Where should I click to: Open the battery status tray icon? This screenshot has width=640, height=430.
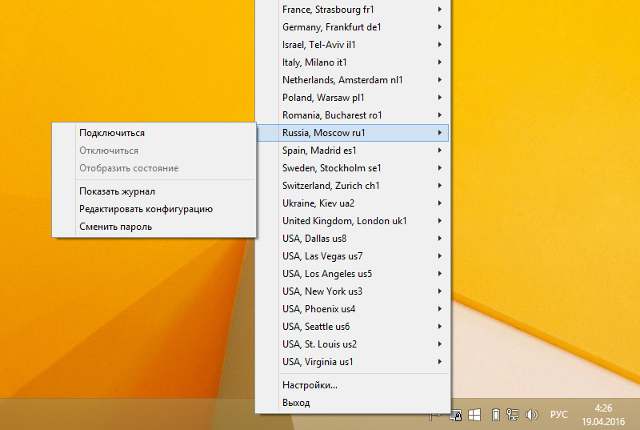496,415
